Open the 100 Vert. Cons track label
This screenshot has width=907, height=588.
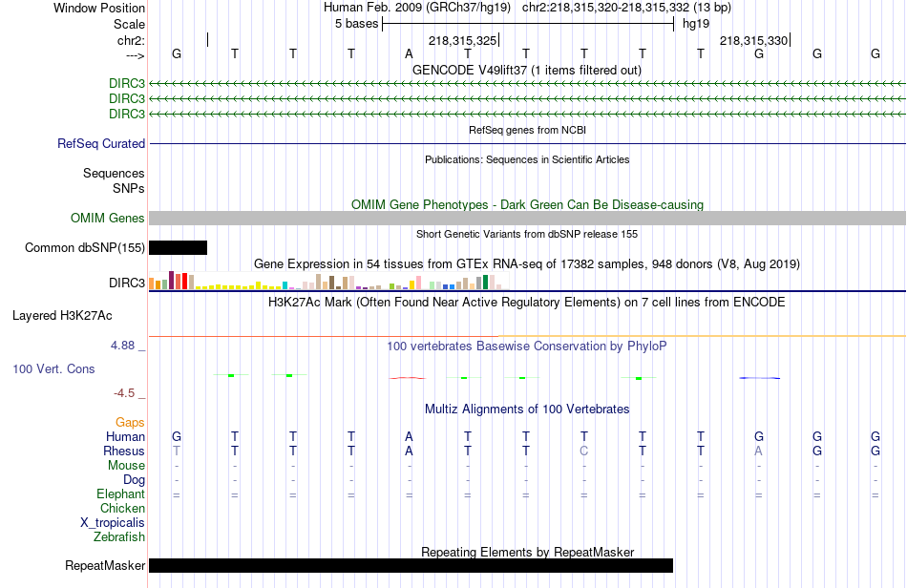point(53,368)
